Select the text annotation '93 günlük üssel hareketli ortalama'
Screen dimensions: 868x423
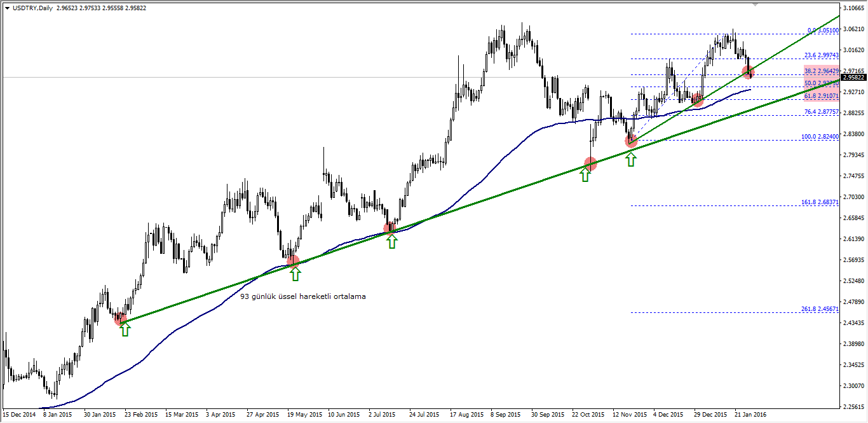point(303,296)
